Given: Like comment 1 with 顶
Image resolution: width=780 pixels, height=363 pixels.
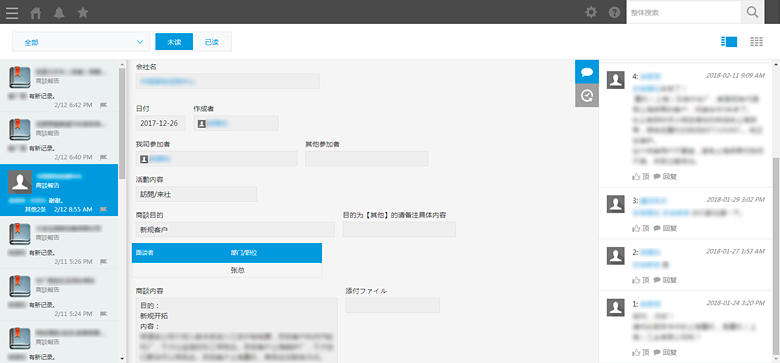Looking at the screenshot, I should click(641, 353).
